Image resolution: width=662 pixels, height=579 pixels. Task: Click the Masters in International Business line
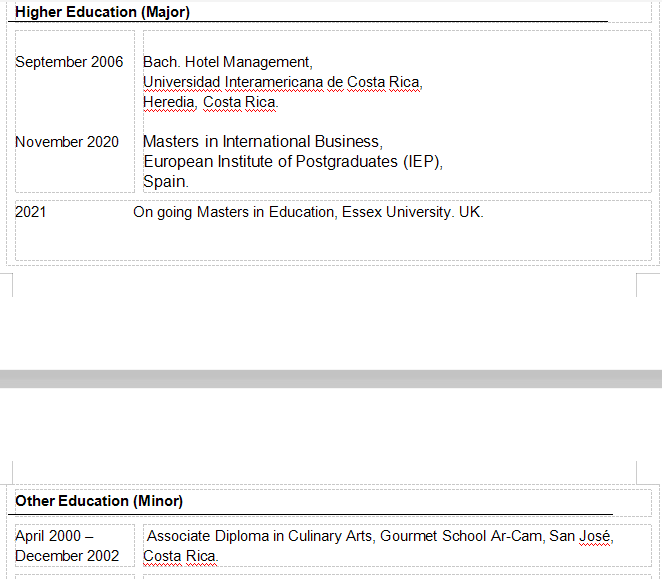(262, 142)
